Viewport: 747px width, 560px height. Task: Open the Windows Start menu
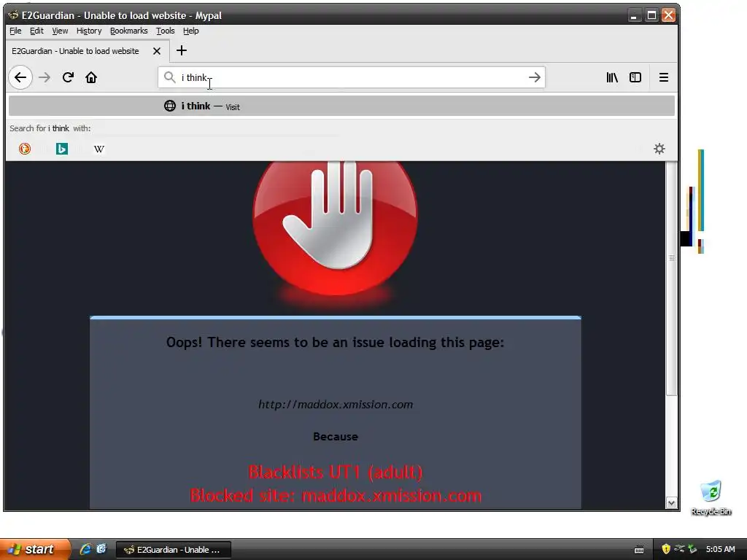point(35,549)
